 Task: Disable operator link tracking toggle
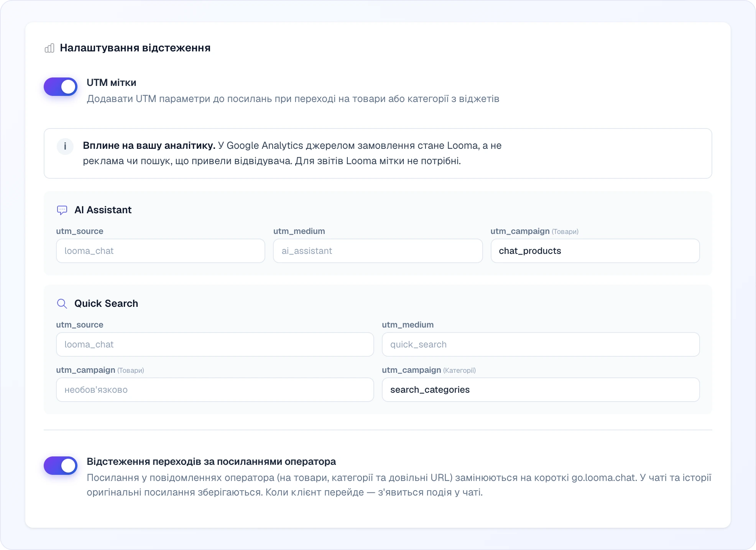(x=61, y=466)
